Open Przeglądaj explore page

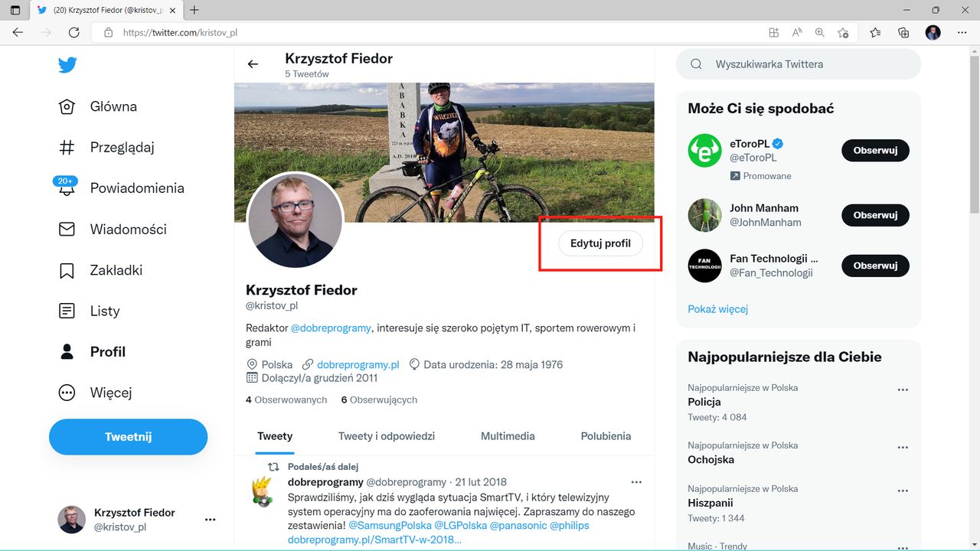[122, 147]
